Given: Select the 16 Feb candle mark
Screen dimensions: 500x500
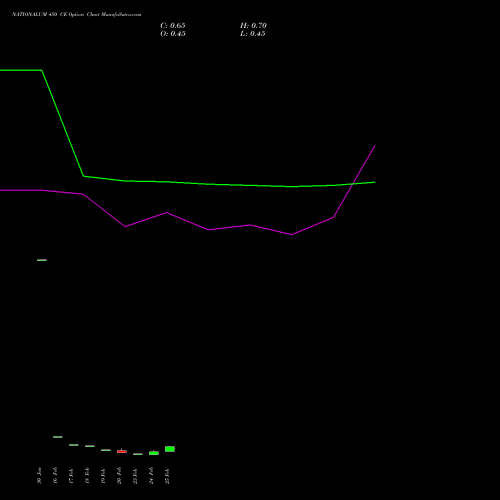Looking at the screenshot, I should [x=58, y=437].
